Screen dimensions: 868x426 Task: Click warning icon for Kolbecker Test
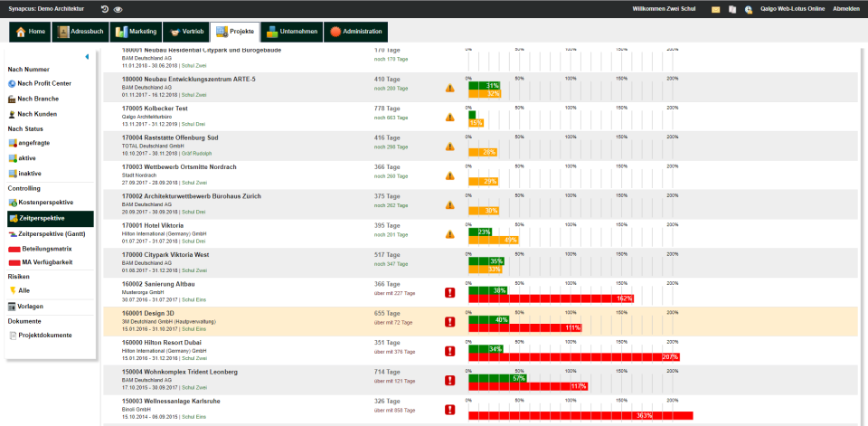click(x=449, y=117)
